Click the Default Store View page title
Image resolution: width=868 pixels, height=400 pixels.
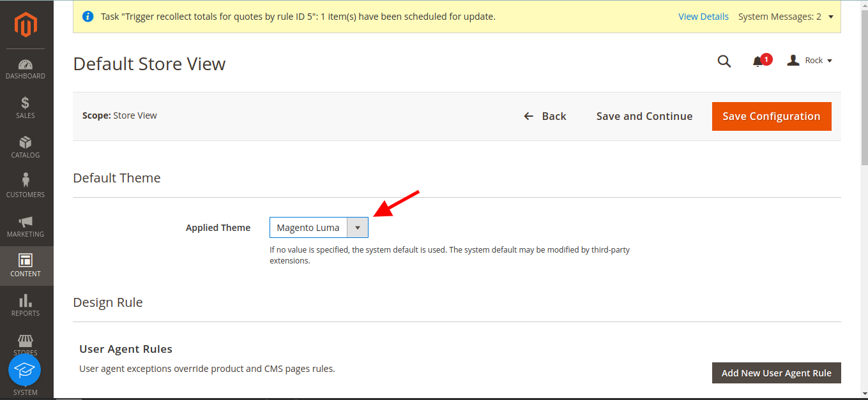[x=149, y=64]
